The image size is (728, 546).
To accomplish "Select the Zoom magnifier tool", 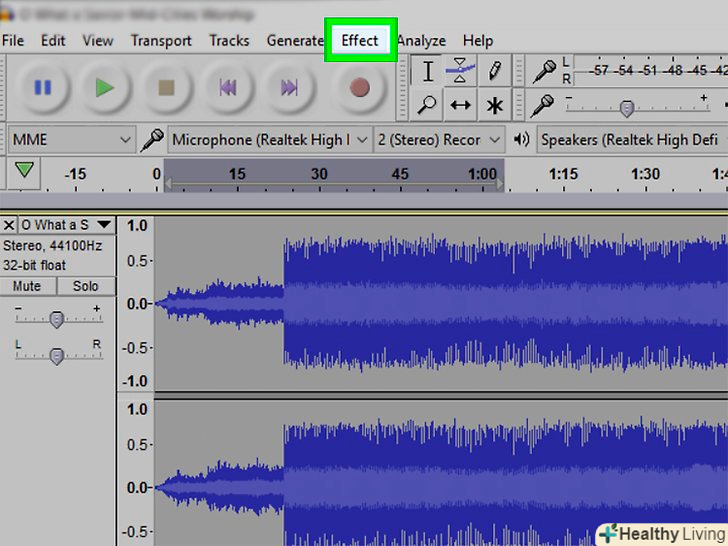I will tap(427, 105).
